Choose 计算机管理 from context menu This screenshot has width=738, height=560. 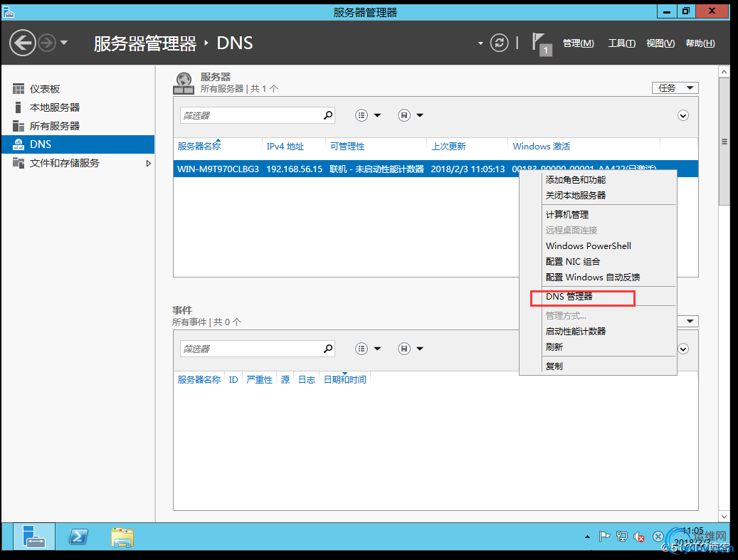click(x=598, y=215)
